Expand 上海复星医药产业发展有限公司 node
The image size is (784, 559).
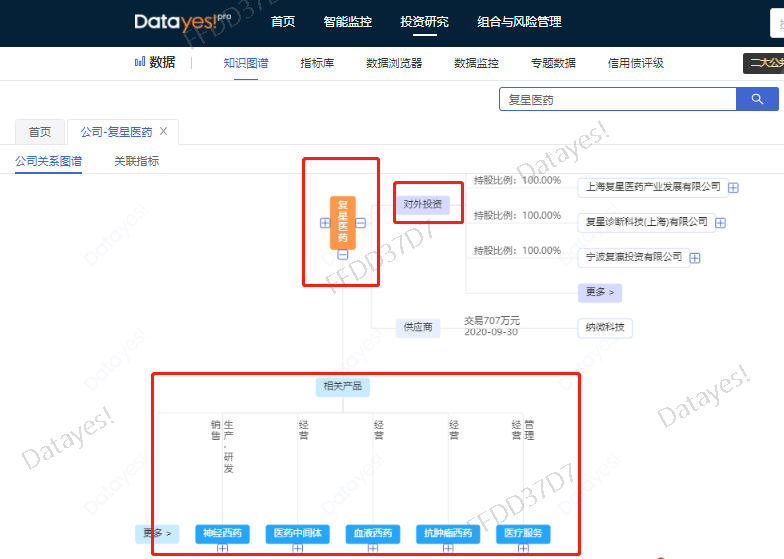733,188
